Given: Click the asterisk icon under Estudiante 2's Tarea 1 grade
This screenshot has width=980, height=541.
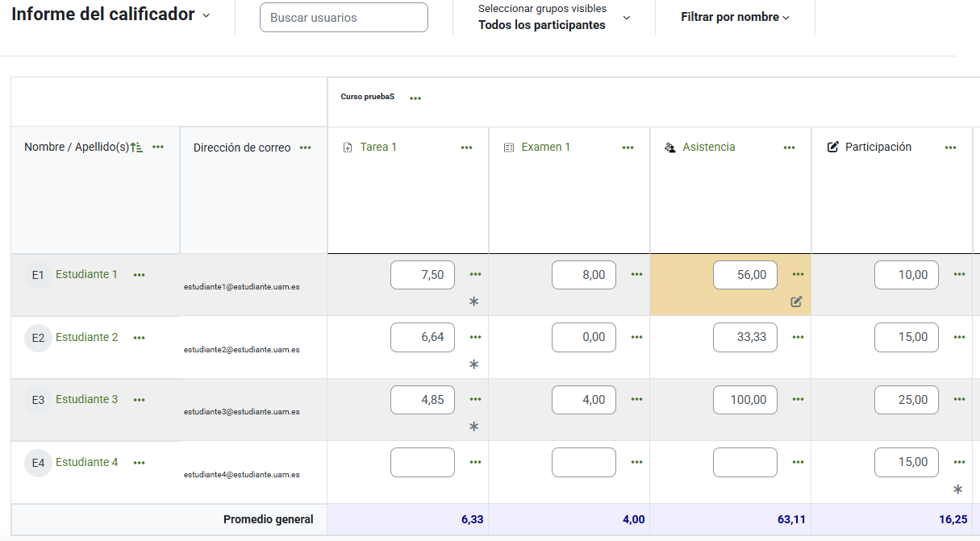Looking at the screenshot, I should [474, 364].
